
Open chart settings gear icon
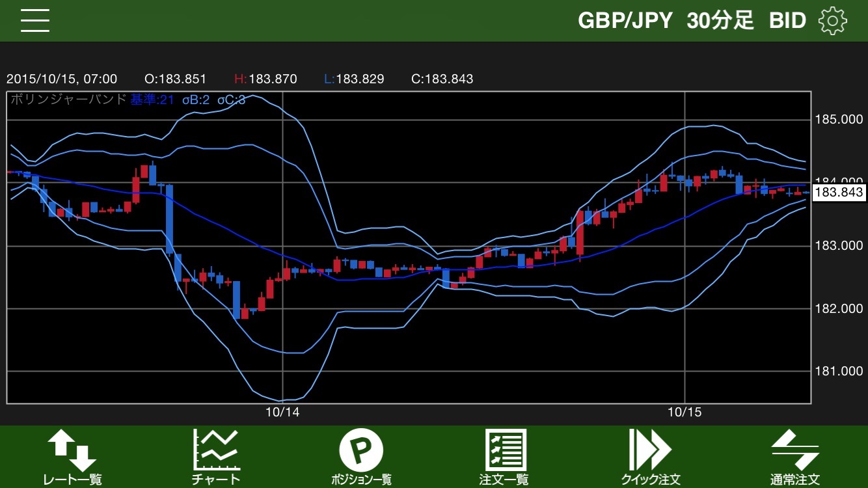point(832,21)
